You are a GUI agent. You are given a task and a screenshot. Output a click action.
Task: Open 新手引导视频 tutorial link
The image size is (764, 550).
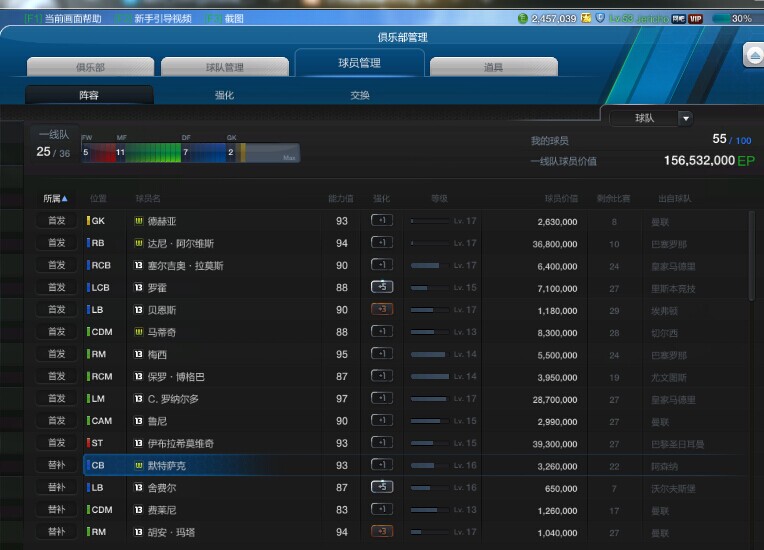coord(163,19)
